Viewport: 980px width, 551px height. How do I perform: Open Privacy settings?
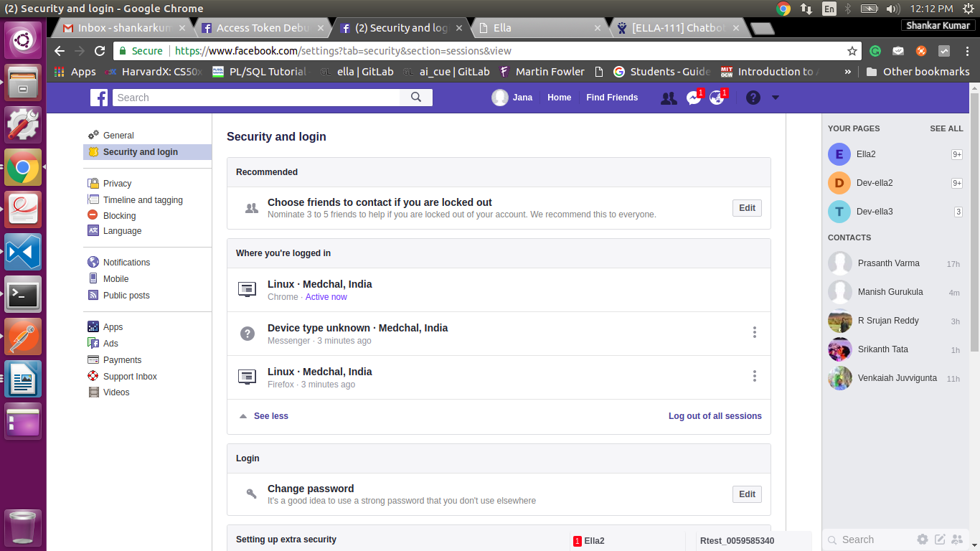[x=117, y=184]
